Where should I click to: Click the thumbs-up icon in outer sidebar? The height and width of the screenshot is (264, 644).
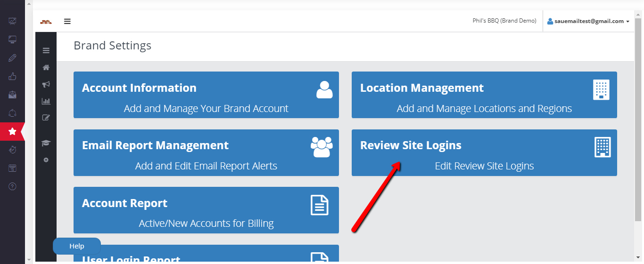click(x=12, y=77)
